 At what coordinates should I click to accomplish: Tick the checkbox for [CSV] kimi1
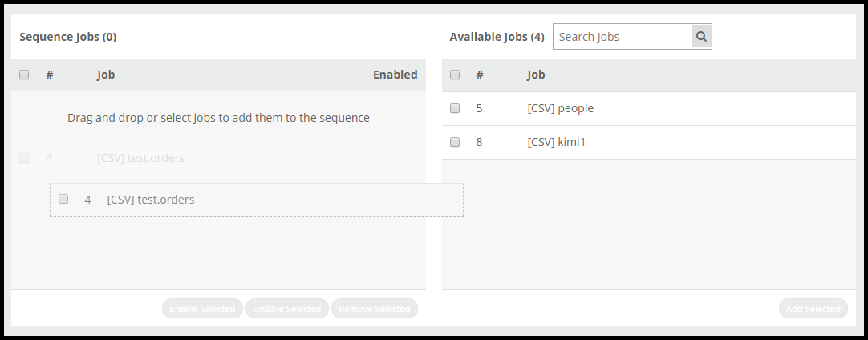[x=455, y=142]
